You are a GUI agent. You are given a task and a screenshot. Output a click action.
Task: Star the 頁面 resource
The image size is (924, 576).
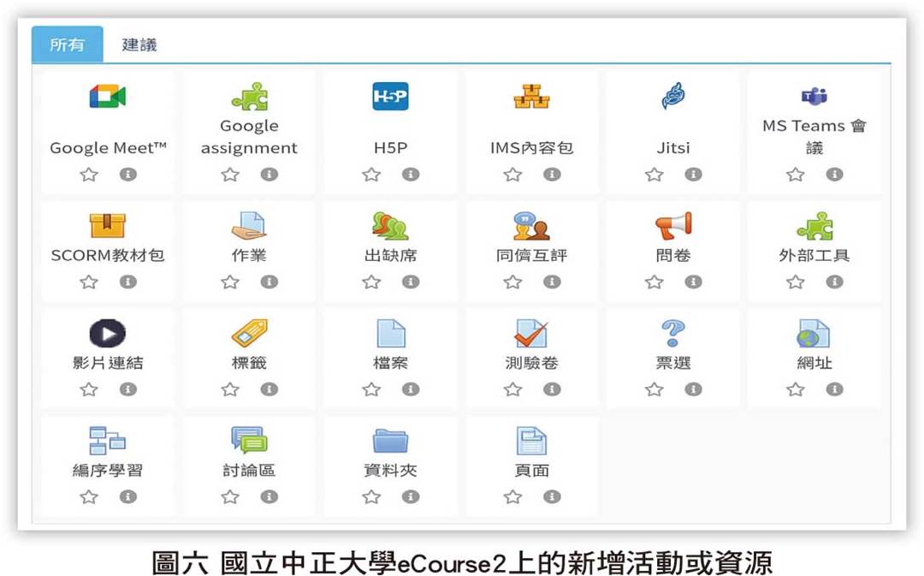pos(512,496)
